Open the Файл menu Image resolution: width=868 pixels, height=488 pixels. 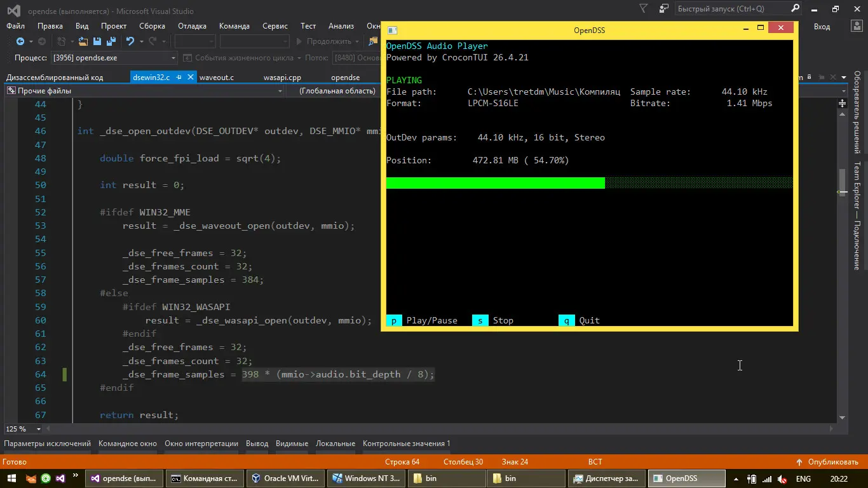pyautogui.click(x=16, y=26)
